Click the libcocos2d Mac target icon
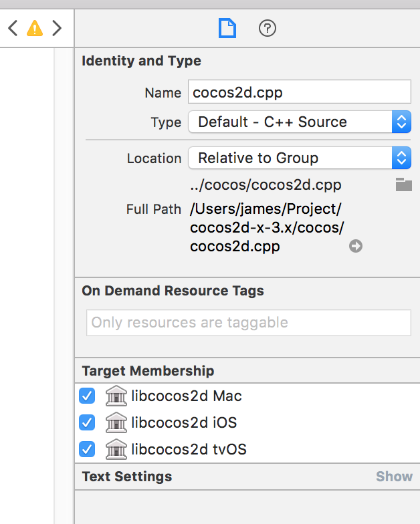 (116, 396)
